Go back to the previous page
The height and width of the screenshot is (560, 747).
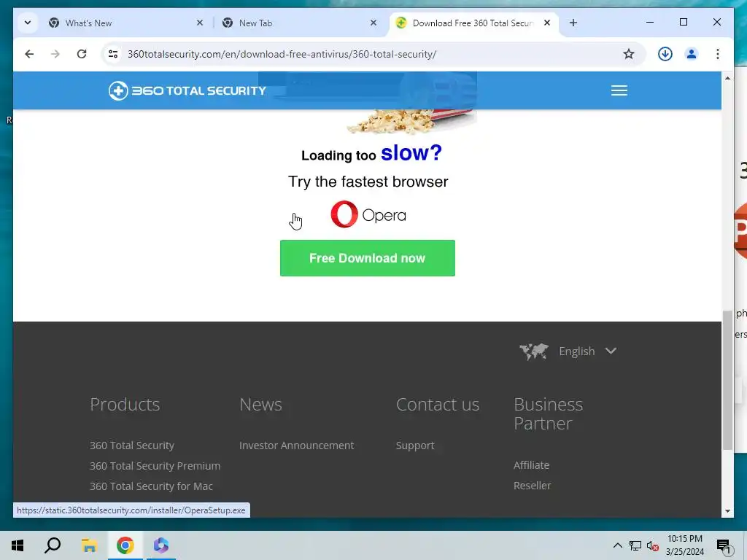click(x=29, y=54)
